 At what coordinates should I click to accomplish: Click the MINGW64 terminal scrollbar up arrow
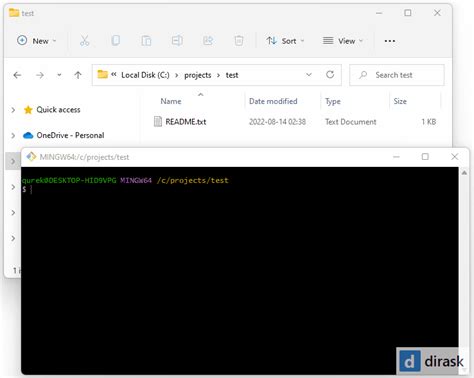tap(464, 173)
